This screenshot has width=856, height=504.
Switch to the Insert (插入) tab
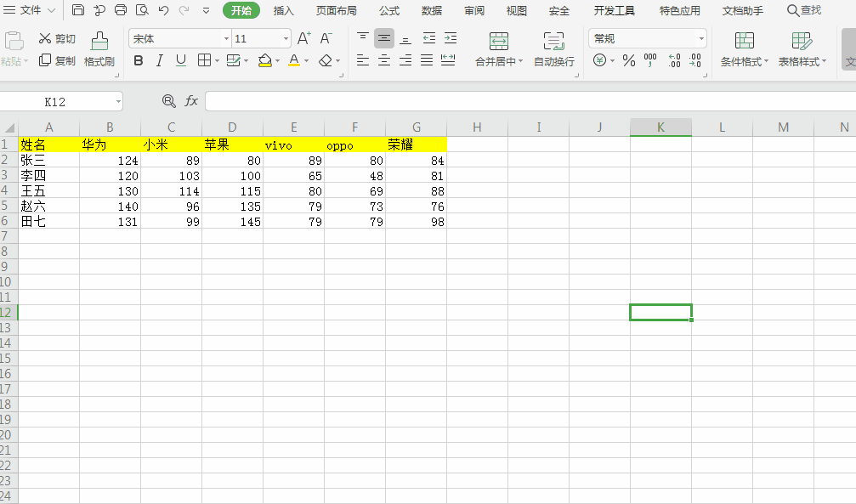283,10
